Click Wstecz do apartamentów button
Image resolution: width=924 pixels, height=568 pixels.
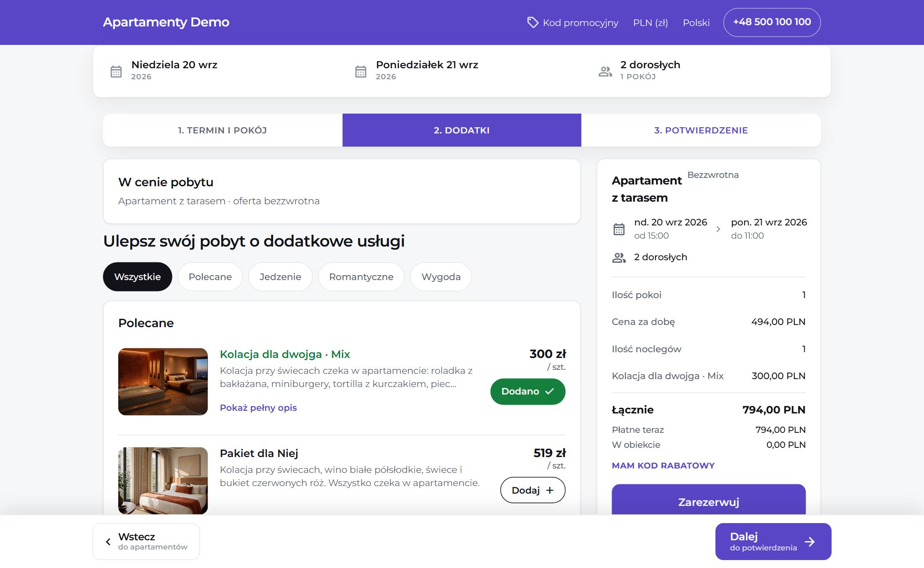[146, 542]
